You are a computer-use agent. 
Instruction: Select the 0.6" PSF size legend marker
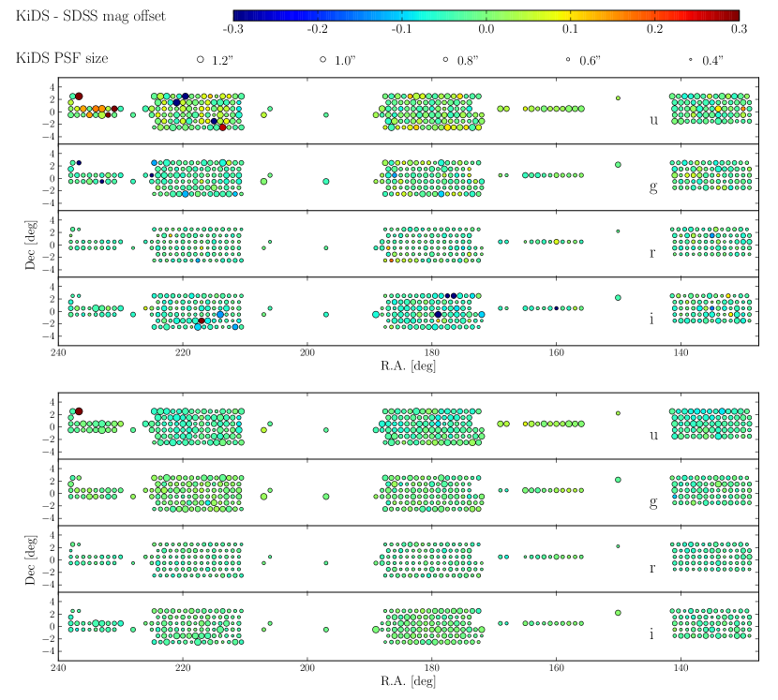pyautogui.click(x=568, y=59)
